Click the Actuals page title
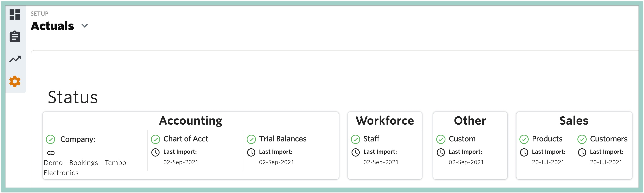 pyautogui.click(x=52, y=26)
